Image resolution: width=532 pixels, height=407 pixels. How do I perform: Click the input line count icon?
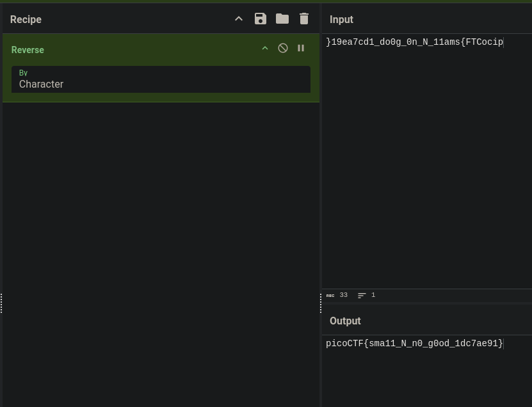tap(362, 296)
